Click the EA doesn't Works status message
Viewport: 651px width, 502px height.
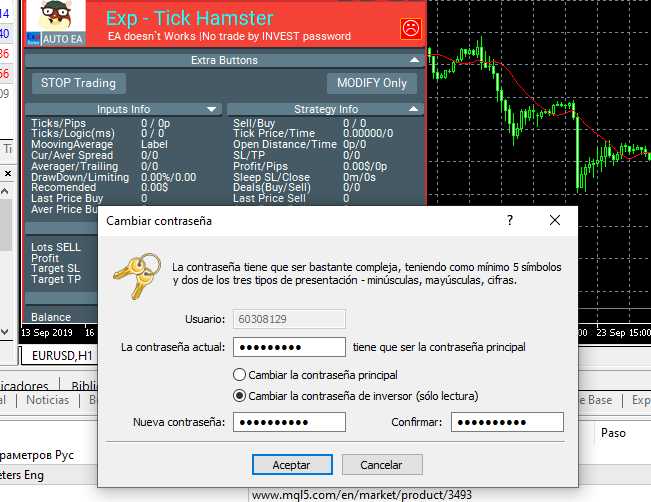229,36
